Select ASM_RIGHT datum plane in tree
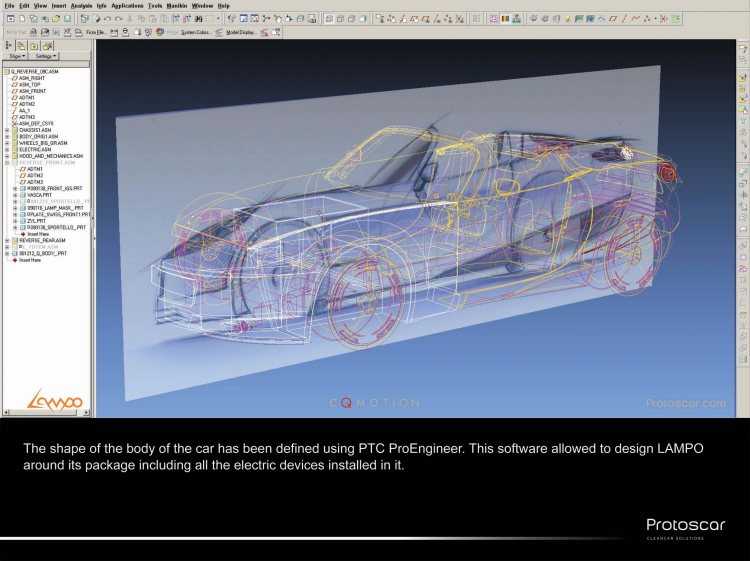Viewport: 750px width, 561px height. [28, 78]
